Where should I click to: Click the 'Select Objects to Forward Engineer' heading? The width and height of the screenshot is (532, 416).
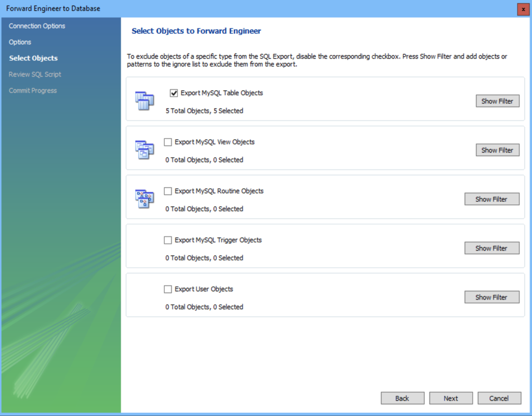[196, 31]
